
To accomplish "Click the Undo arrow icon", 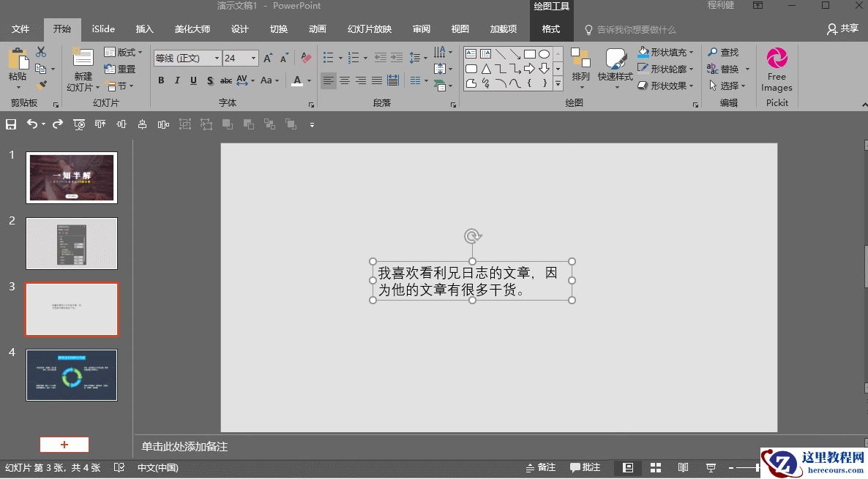I will tap(31, 124).
